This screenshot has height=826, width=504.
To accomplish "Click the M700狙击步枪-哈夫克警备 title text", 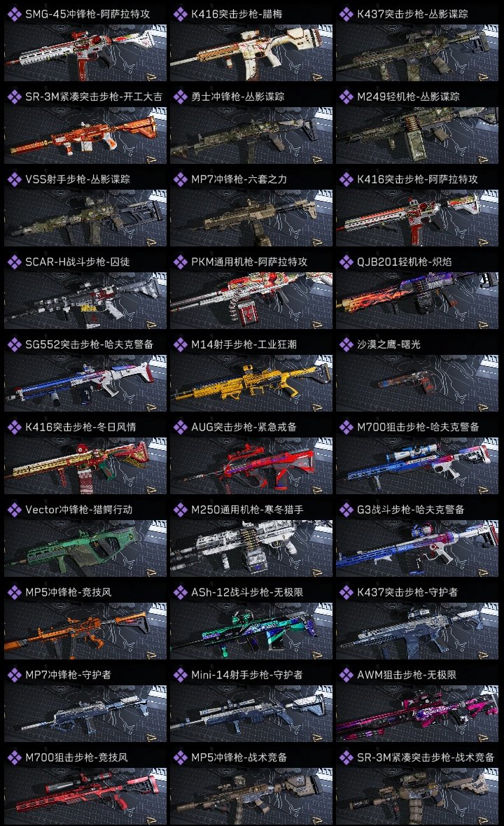I will pyautogui.click(x=418, y=427).
